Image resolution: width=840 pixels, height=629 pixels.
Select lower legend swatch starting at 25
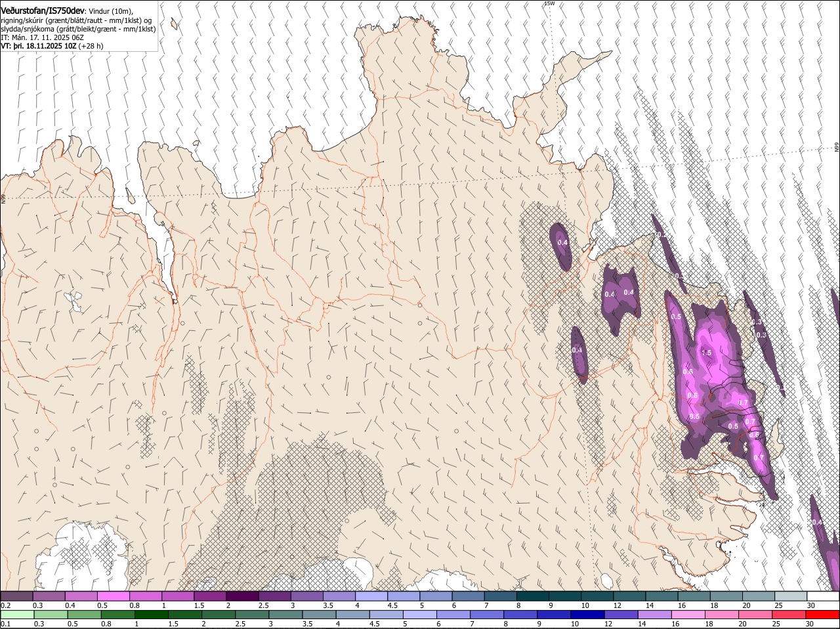coord(789,615)
